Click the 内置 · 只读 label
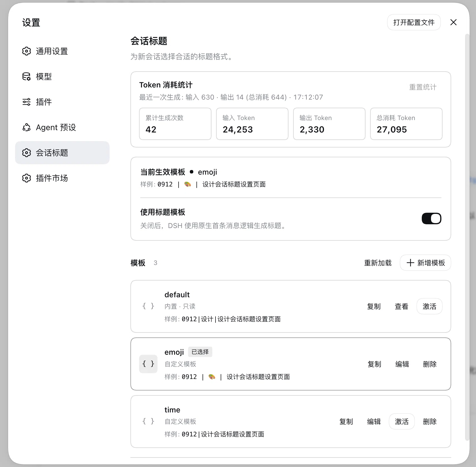Viewport: 476px width, 467px height. [x=180, y=306]
